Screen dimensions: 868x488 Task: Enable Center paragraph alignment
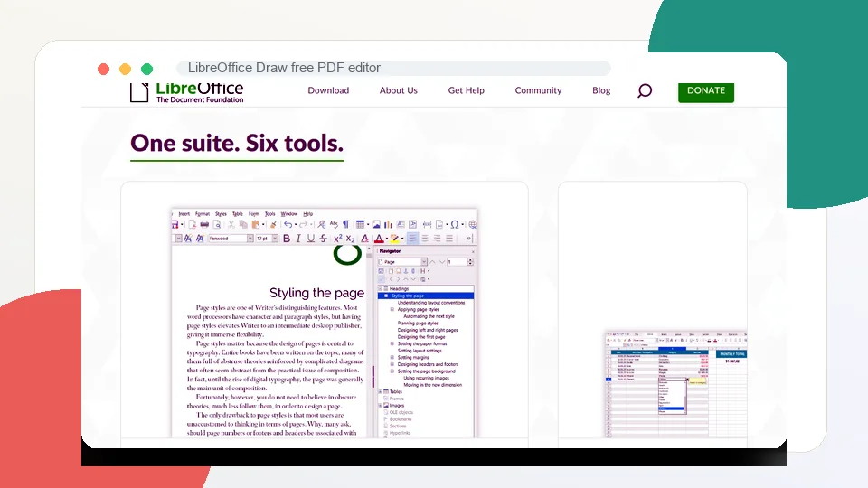click(425, 239)
